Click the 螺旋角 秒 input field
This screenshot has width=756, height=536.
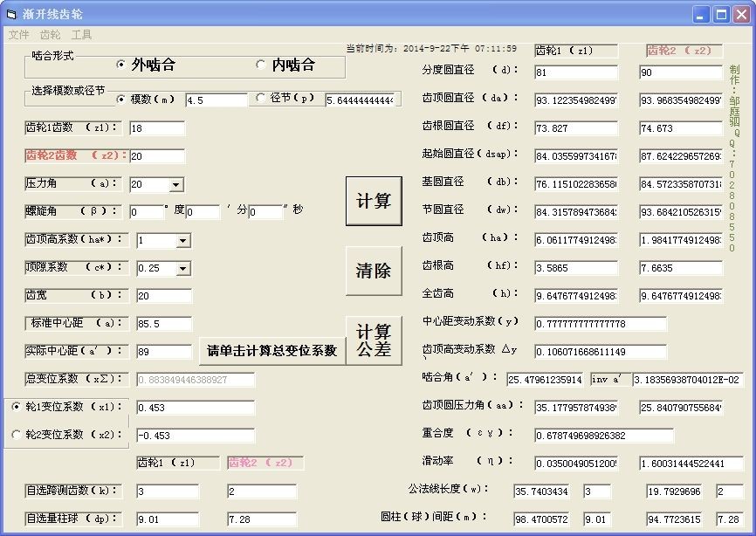coord(265,212)
